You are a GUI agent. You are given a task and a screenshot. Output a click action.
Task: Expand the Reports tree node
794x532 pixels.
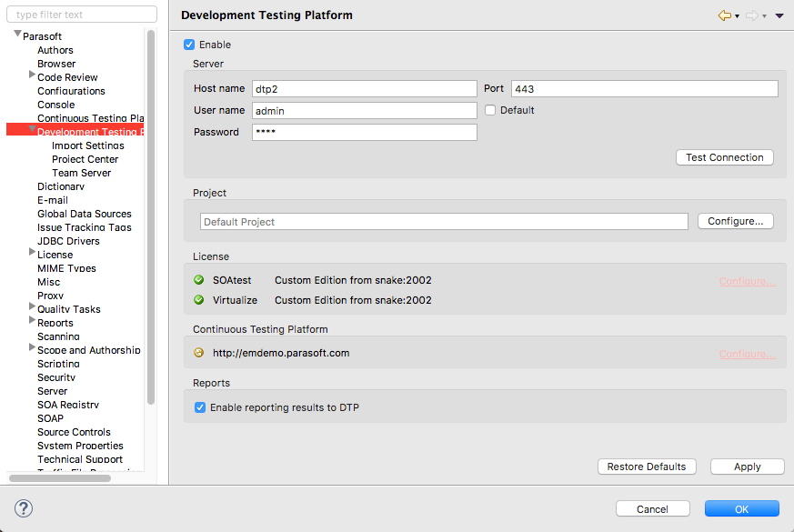pyautogui.click(x=32, y=320)
